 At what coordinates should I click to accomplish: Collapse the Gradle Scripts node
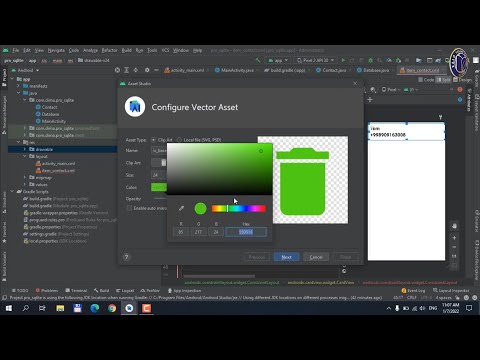point(12,191)
